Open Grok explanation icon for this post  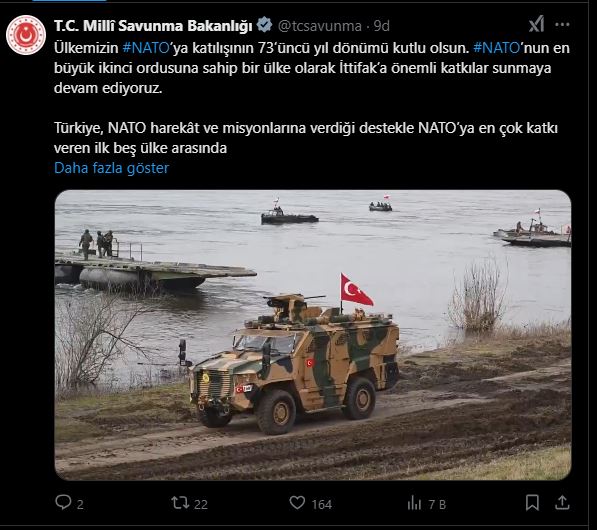tap(536, 25)
